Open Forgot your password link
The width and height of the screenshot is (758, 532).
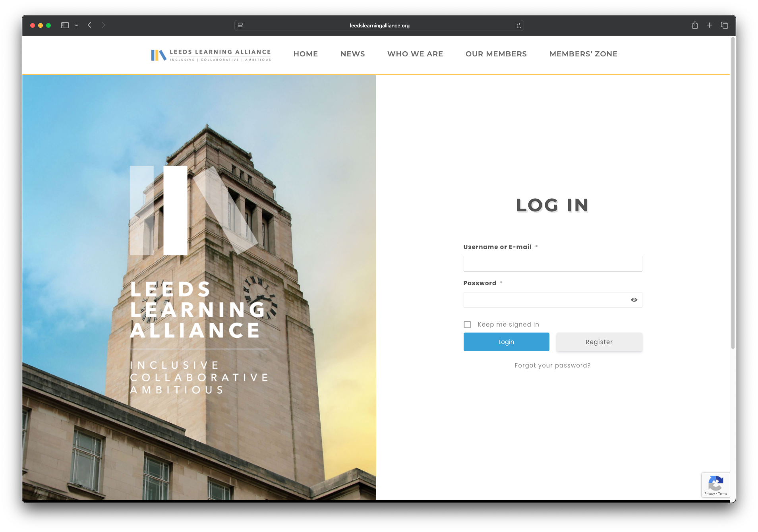(x=553, y=366)
